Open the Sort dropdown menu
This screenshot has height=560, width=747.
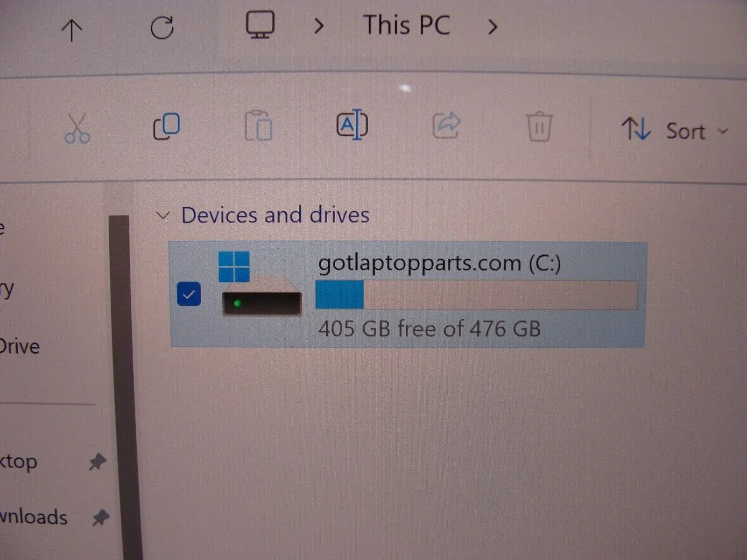(674, 130)
